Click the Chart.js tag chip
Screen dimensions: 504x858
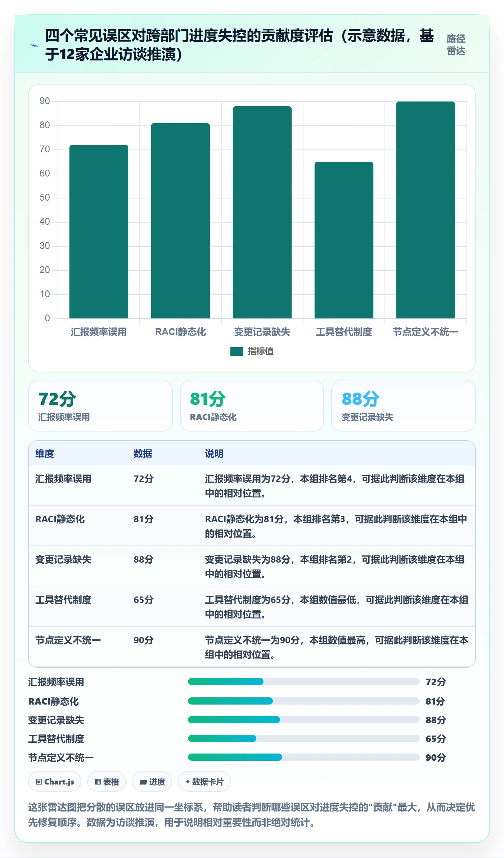coord(55,781)
